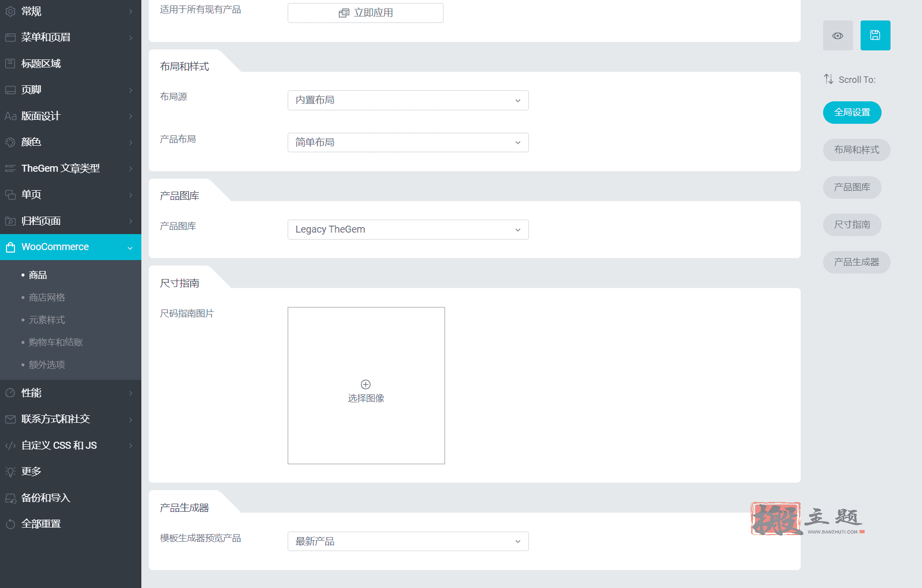Viewport: 922px width, 588px height.
Task: Save settings with the floppy disk button
Action: coord(876,35)
